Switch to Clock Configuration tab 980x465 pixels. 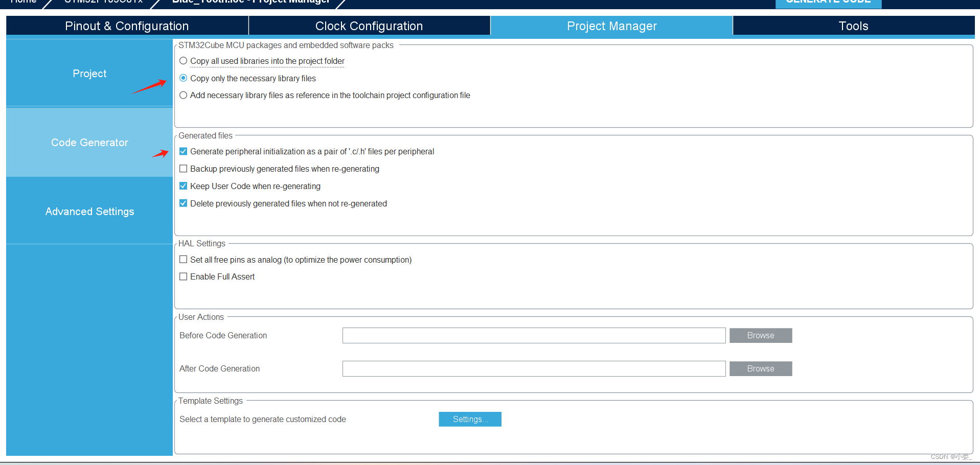coord(369,26)
